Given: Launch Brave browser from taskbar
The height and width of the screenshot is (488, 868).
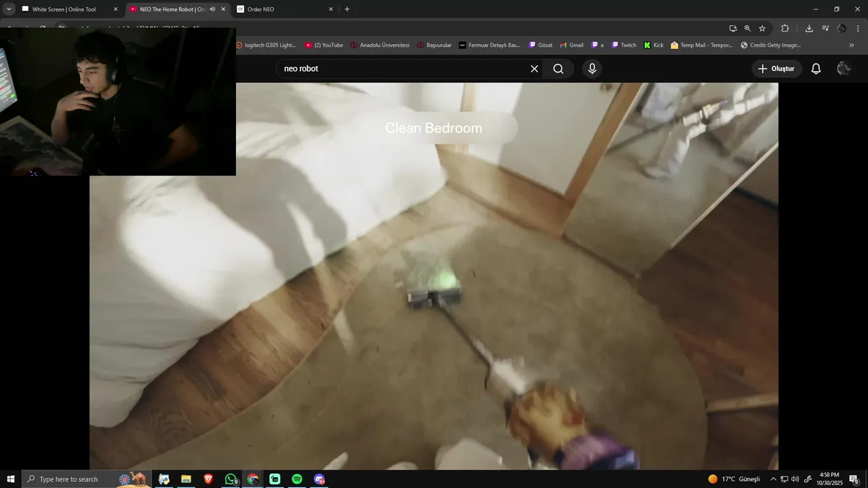Looking at the screenshot, I should click(208, 479).
